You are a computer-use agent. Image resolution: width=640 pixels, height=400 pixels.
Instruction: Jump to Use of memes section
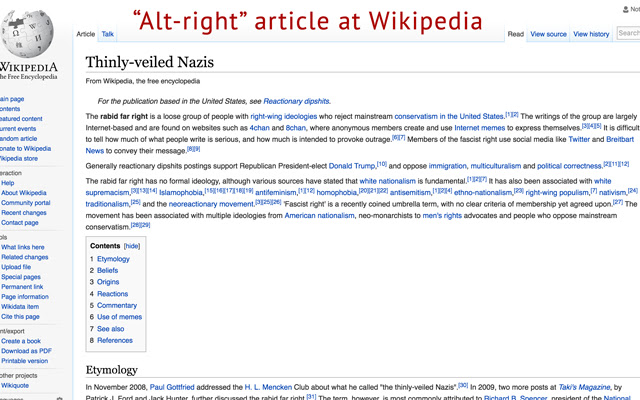[x=120, y=317]
